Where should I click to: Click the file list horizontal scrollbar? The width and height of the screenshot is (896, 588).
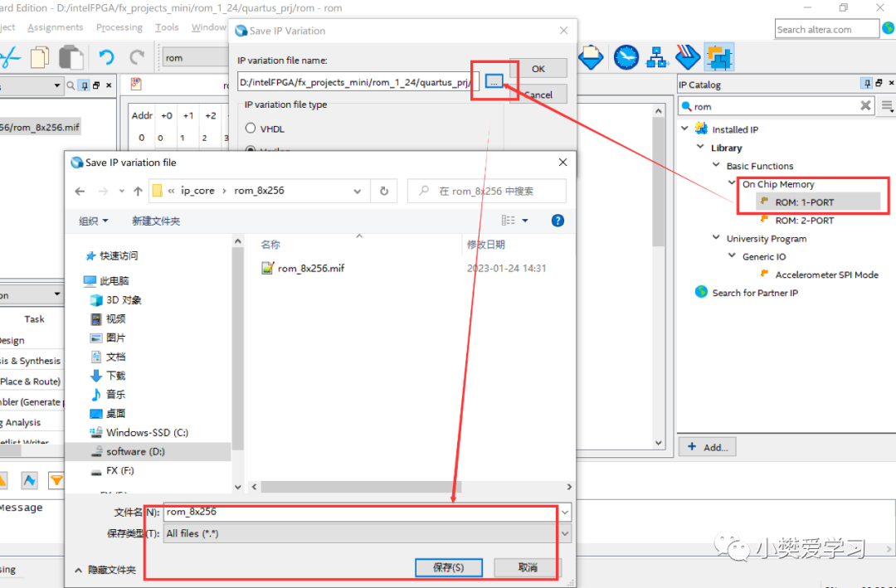(x=362, y=487)
